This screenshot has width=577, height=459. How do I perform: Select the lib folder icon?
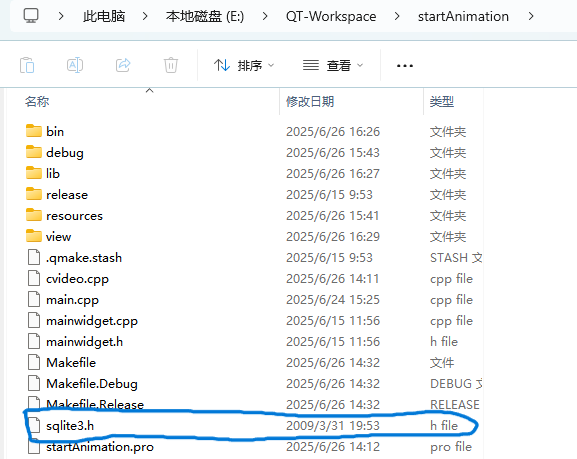[34, 173]
